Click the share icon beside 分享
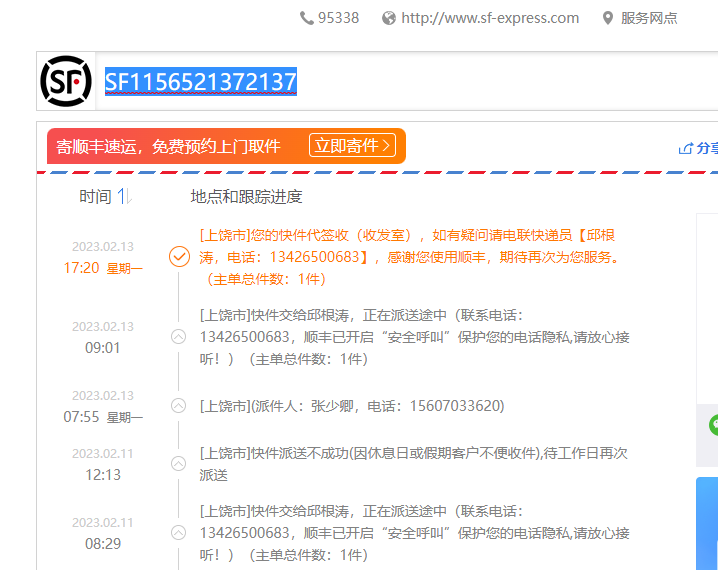The height and width of the screenshot is (570, 718). [685, 148]
